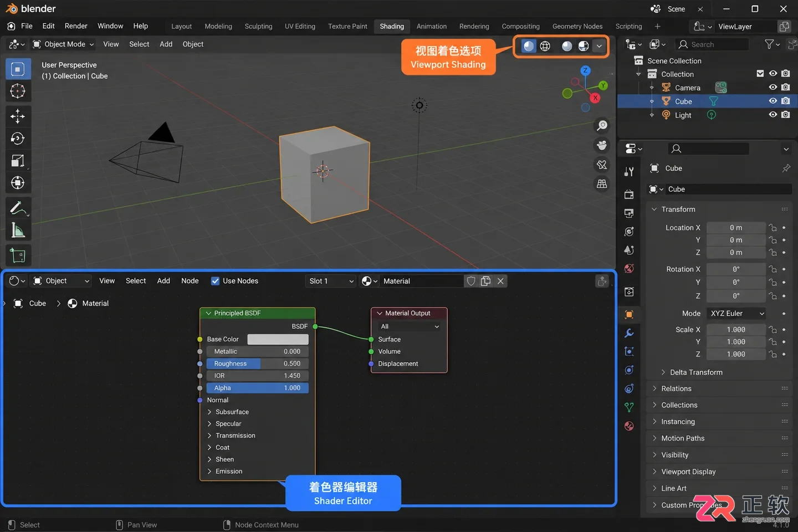Click the zoom magnifier viewport gizmo

(x=602, y=126)
